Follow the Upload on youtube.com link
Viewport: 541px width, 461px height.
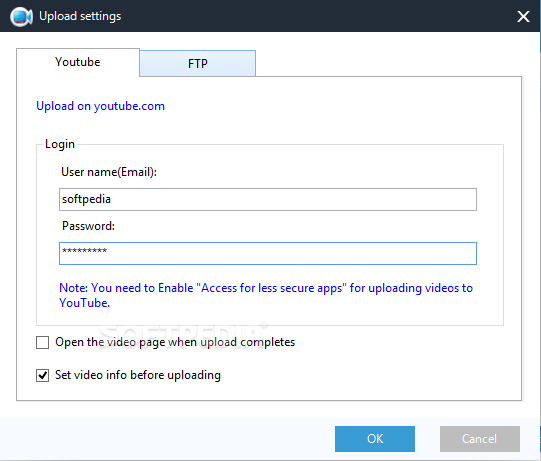pos(100,106)
